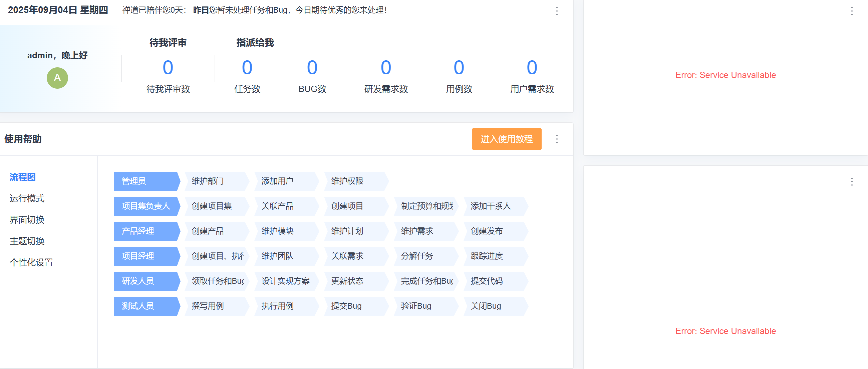Click the 跟踪进度 flow step
Screen dimensions: 868x369
pyautogui.click(x=494, y=256)
